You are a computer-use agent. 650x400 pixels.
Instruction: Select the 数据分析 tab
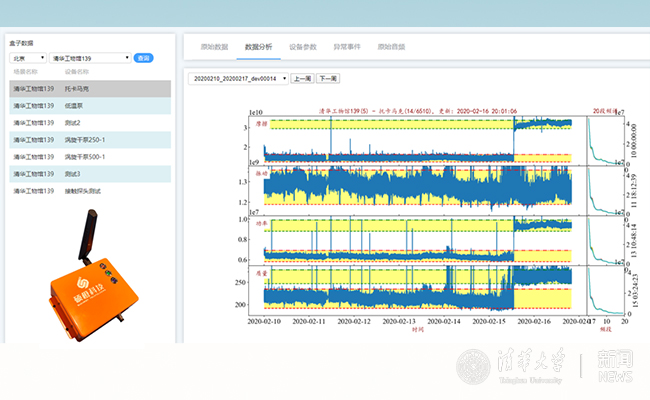click(258, 47)
